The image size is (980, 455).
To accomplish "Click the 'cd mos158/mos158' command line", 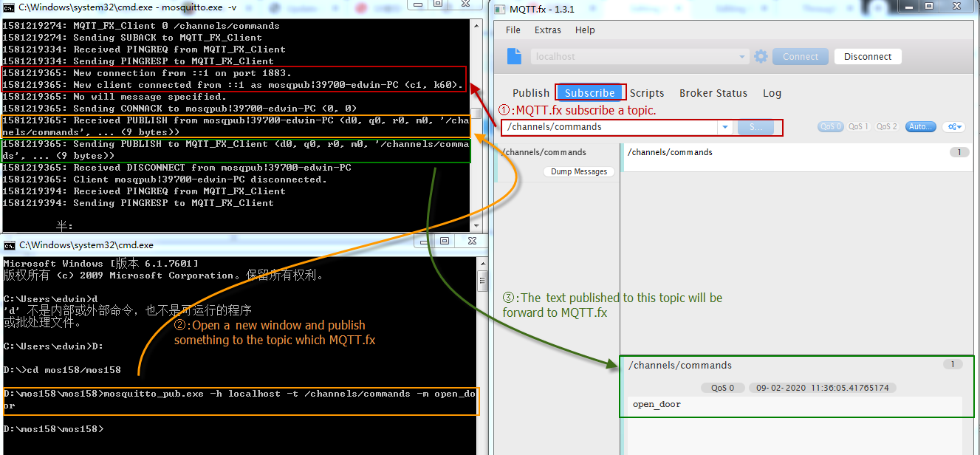I will [62, 369].
